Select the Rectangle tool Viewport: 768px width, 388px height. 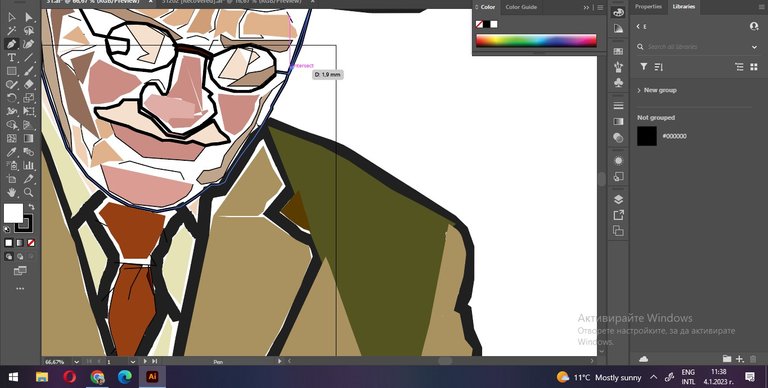click(x=12, y=71)
